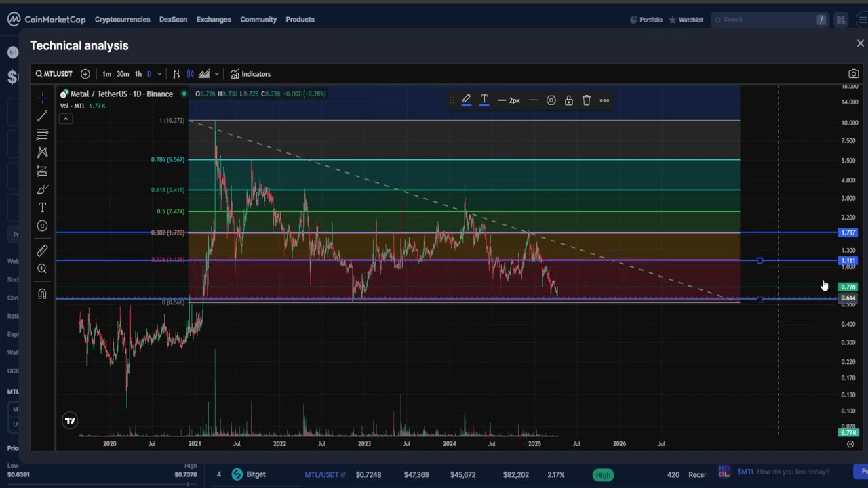Viewport: 868px width, 488px height.
Task: Add a symbol to compare with plus icon
Action: click(85, 74)
